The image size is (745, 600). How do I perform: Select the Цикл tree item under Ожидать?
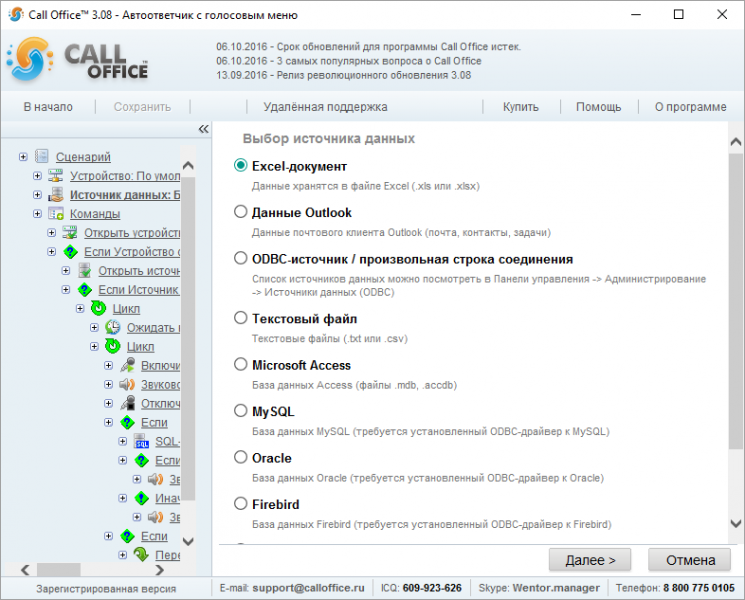pos(140,346)
